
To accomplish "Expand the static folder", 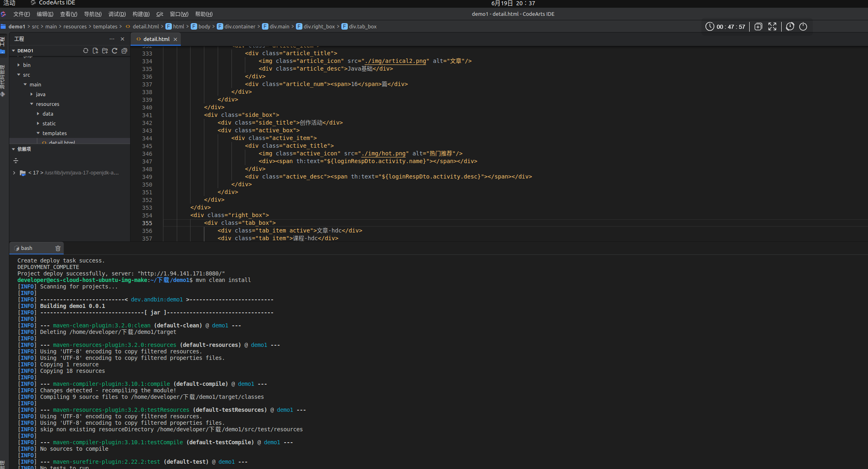I will pyautogui.click(x=38, y=123).
